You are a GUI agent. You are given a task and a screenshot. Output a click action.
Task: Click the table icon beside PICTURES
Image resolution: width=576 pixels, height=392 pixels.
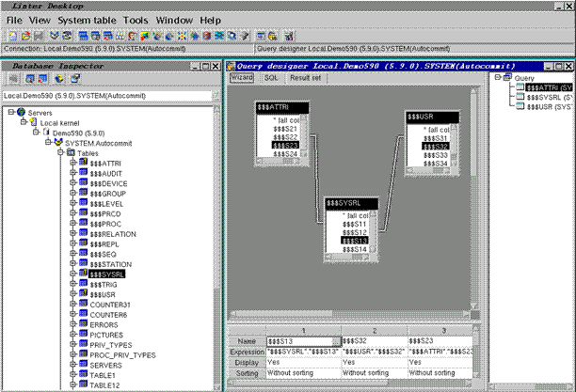click(84, 334)
